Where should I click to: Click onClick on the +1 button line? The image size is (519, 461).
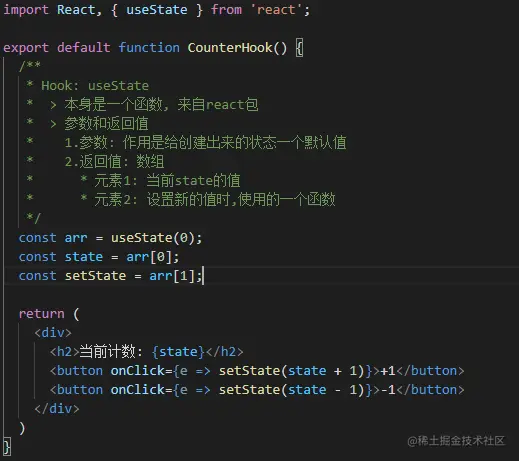tap(138, 371)
